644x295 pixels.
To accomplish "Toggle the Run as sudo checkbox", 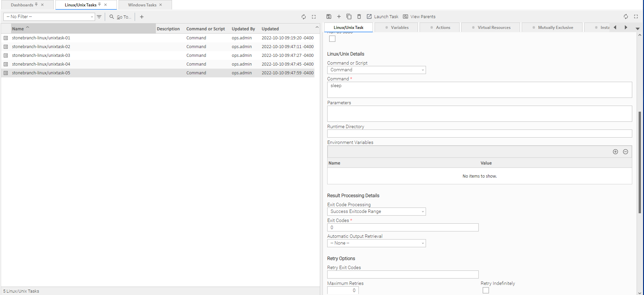I will coord(332,39).
